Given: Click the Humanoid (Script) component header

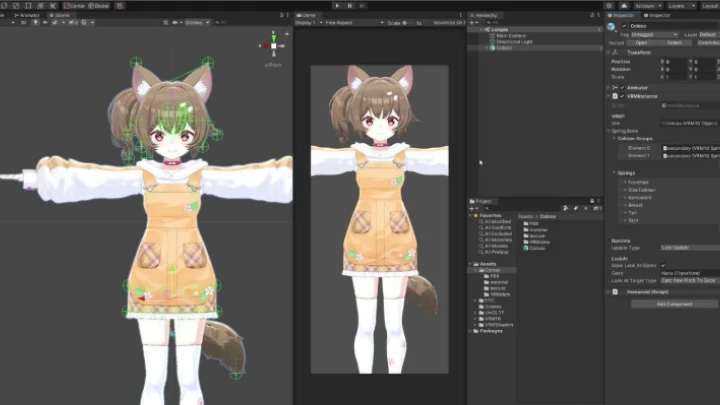Looking at the screenshot, I should (x=647, y=292).
